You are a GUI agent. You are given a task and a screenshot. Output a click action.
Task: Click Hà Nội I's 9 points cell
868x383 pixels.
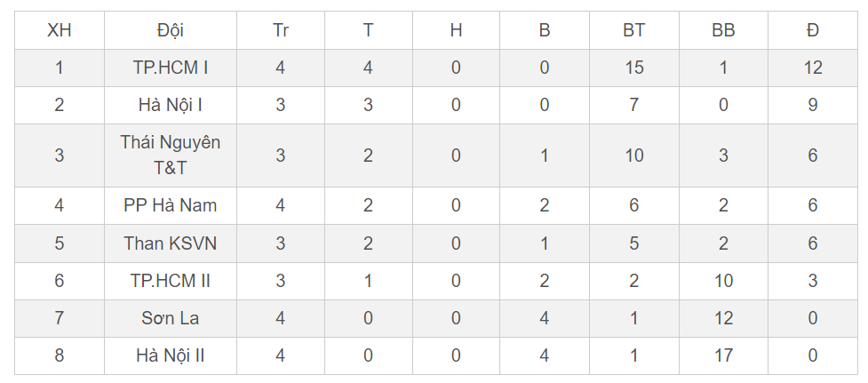coord(813,105)
